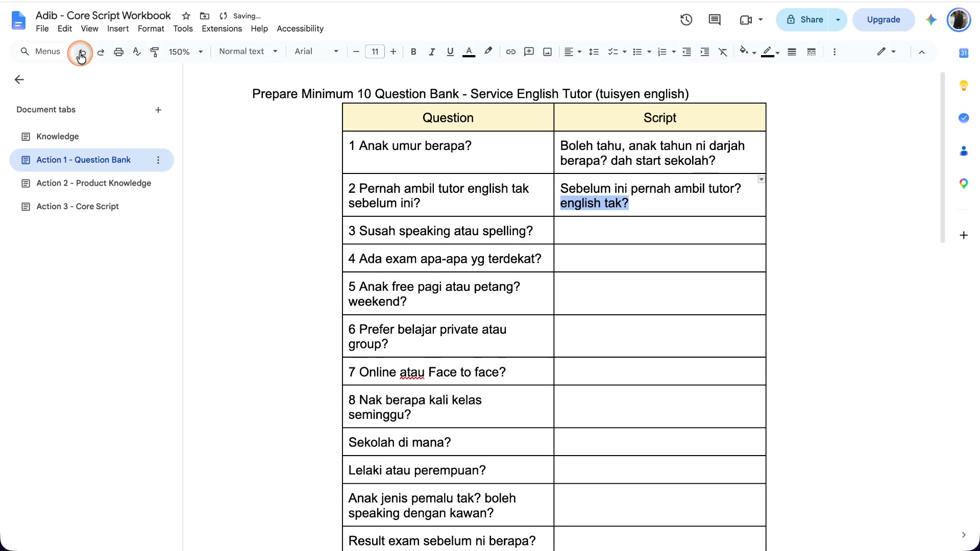Click the Undo toolbar icon
The width and height of the screenshot is (980, 551).
[81, 52]
